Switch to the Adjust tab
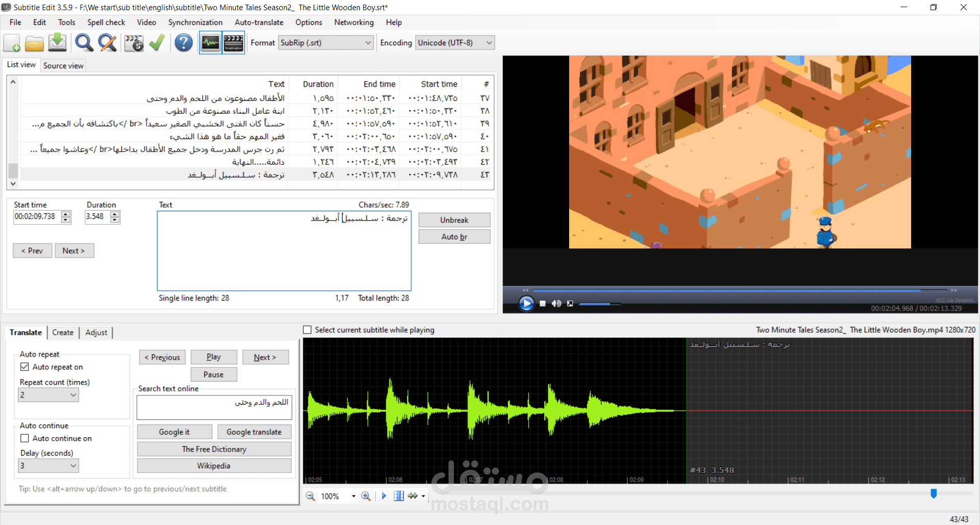Screen dimensions: 980x525 [x=96, y=333]
